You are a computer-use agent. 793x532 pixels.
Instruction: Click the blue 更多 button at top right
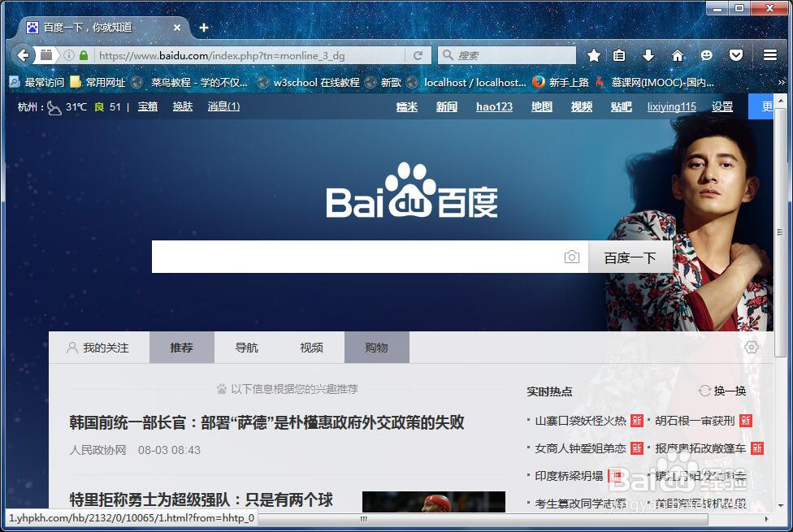tap(760, 106)
